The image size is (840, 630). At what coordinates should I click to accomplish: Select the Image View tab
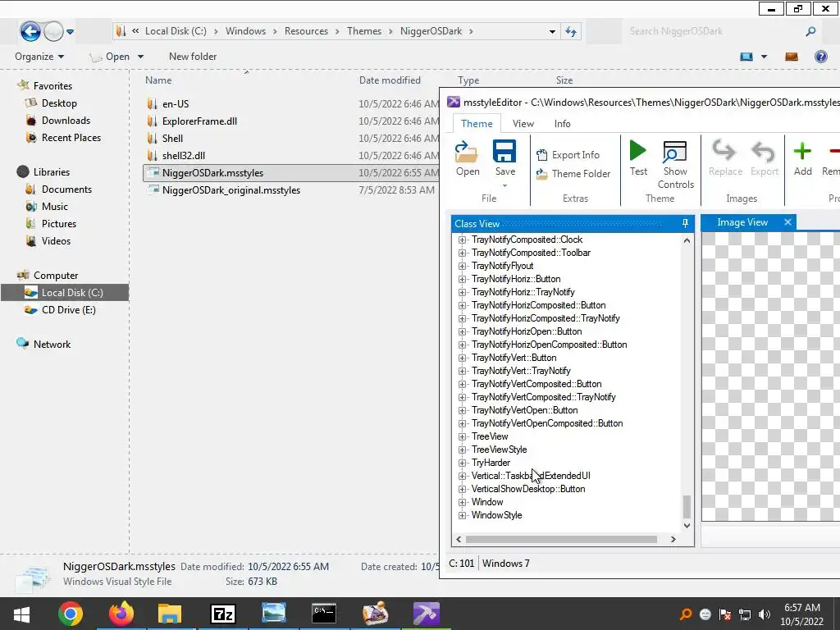click(x=742, y=222)
